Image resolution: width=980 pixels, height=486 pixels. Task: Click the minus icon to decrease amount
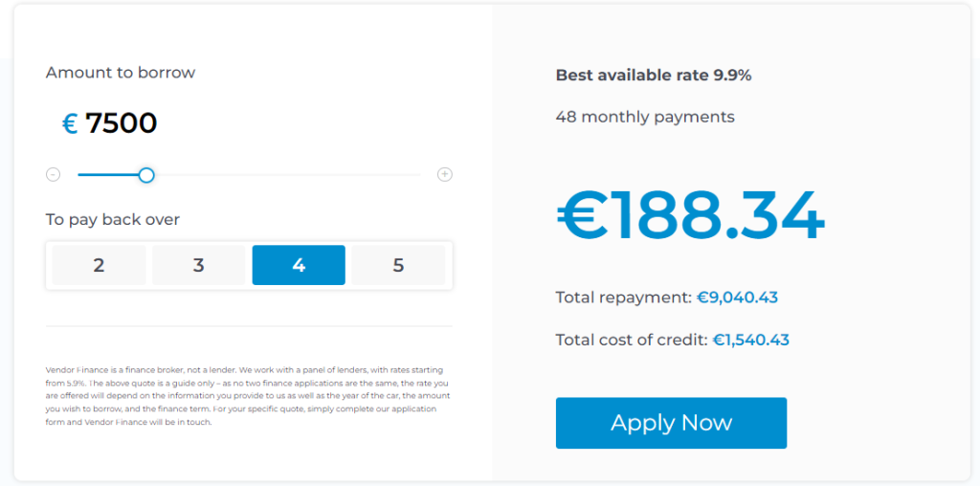click(x=54, y=175)
